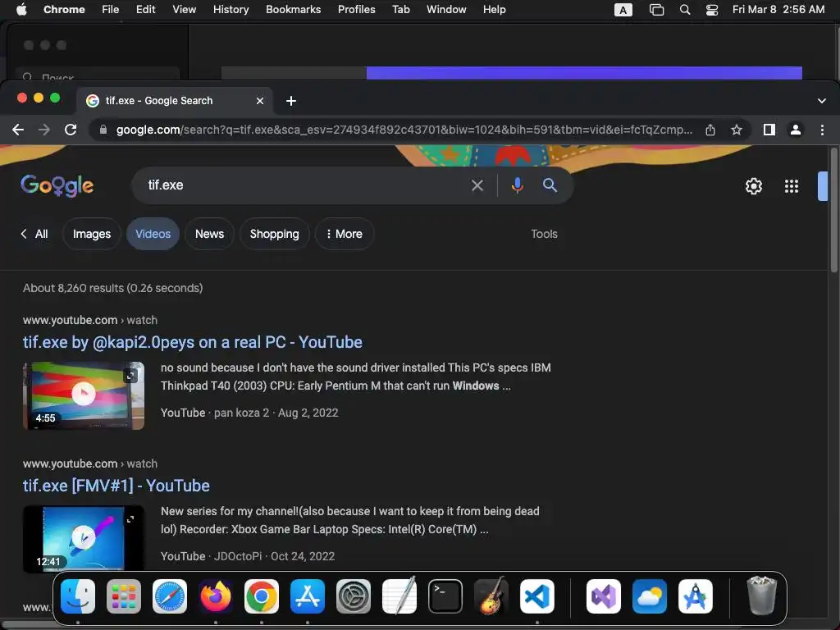Viewport: 840px width, 630px height.
Task: Clear the search box text
Action: click(477, 185)
